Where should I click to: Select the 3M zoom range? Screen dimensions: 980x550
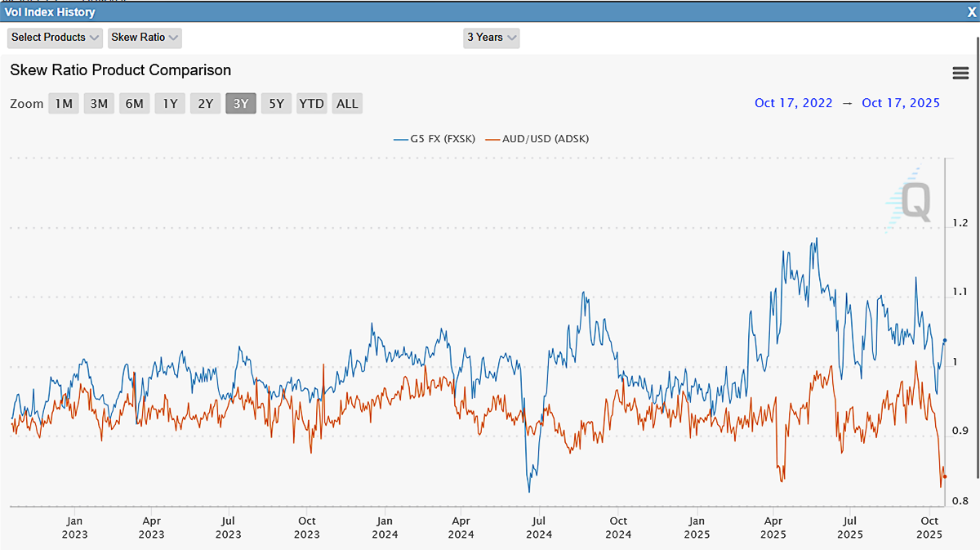tap(99, 103)
